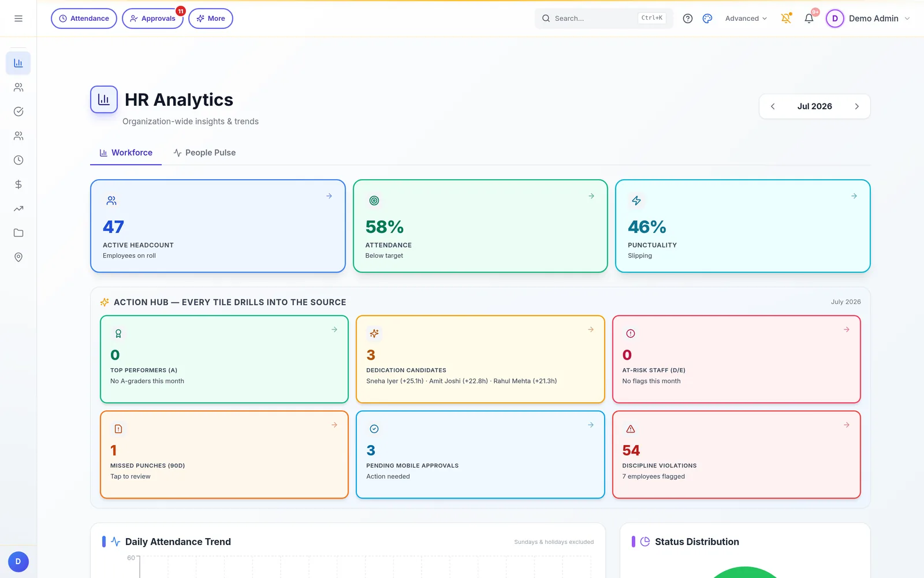Open analytics chart sidebar icon
Screen dimensions: 924x578
click(x=18, y=63)
